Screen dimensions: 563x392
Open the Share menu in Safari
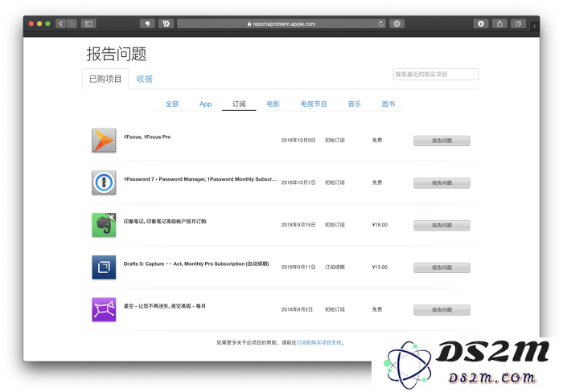click(499, 23)
